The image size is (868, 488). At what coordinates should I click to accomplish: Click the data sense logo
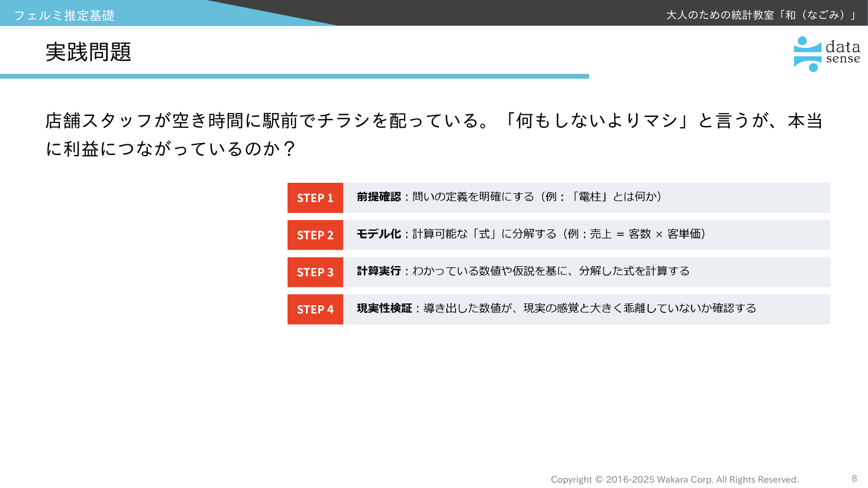827,54
